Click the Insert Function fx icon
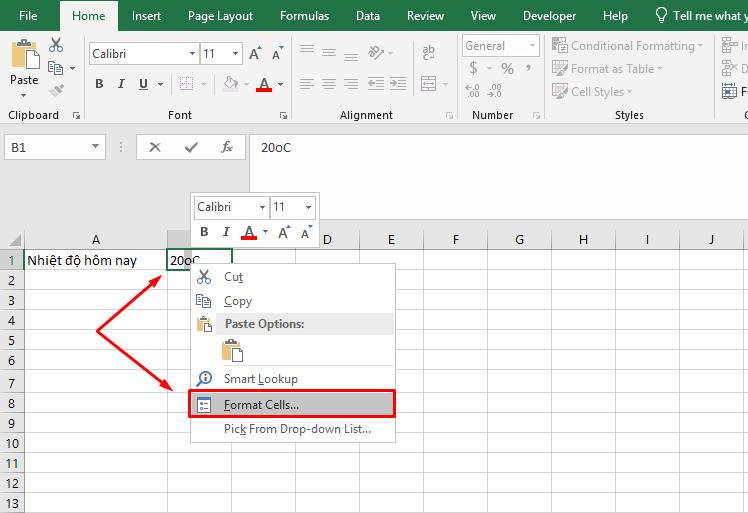Viewport: 748px width, 513px height. coord(227,147)
